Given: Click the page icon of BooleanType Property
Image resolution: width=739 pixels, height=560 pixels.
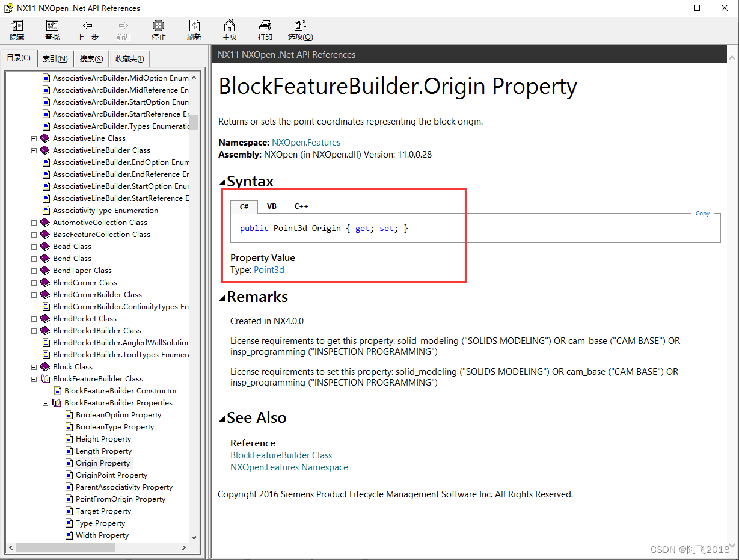Looking at the screenshot, I should [70, 427].
